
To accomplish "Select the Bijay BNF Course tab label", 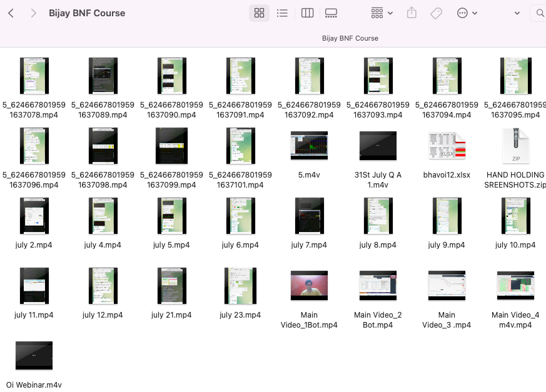I will tap(350, 38).
